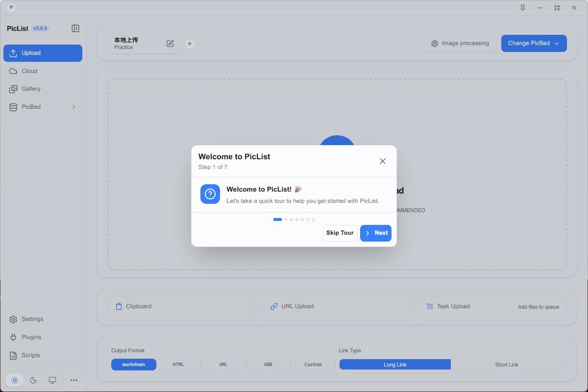Image resolution: width=588 pixels, height=392 pixels.
Task: Jump to the last tour step dot
Action: [x=314, y=220]
